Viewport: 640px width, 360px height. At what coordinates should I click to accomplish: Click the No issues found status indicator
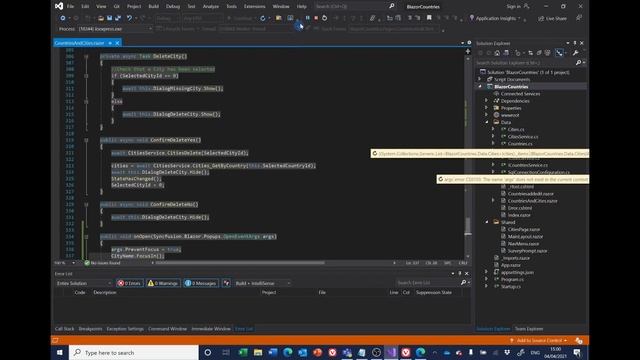(x=102, y=263)
